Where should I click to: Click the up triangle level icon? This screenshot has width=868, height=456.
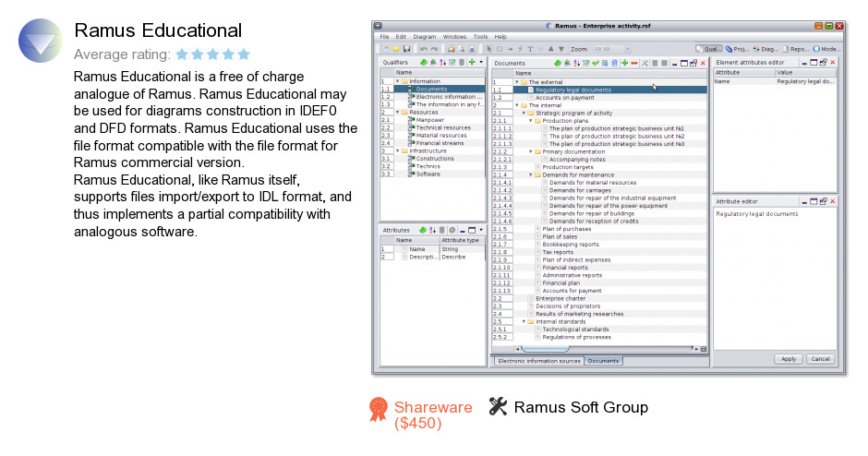pos(550,49)
